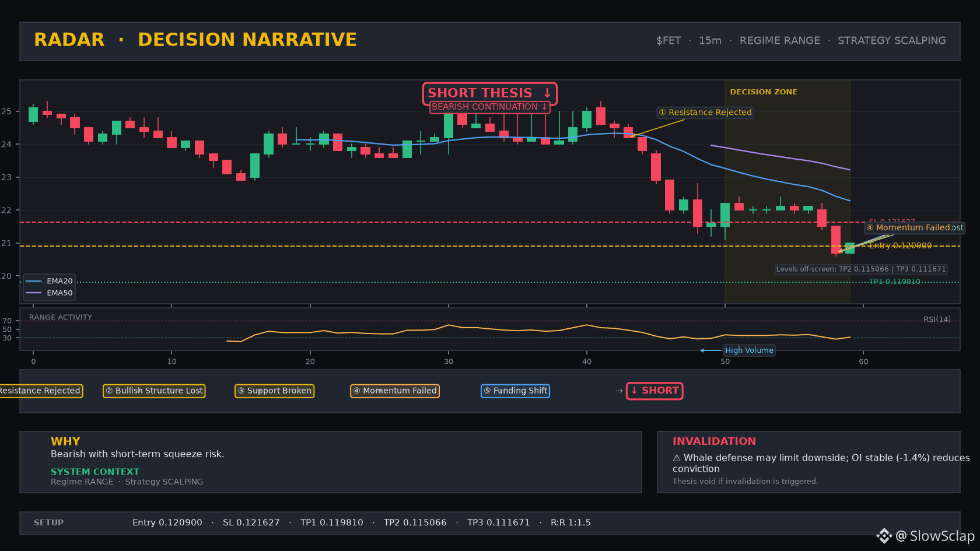Click the Bullish Structure Lost step chip
Viewport: 980px width, 551px height.
pyautogui.click(x=154, y=391)
